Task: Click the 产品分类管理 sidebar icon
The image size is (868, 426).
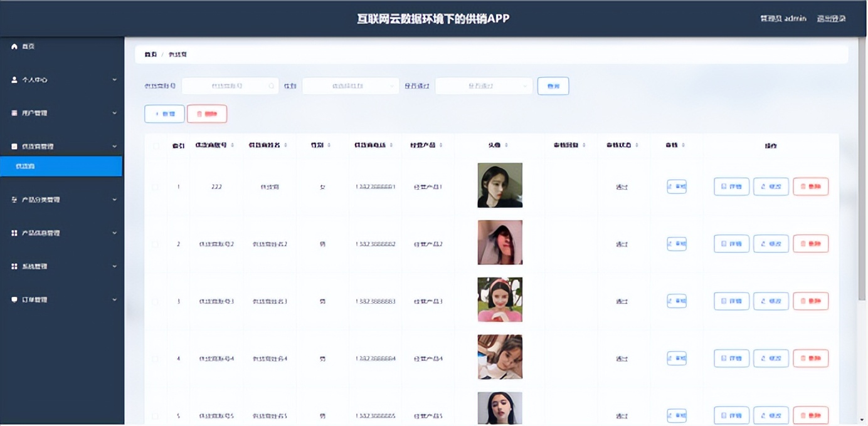Action: tap(14, 199)
